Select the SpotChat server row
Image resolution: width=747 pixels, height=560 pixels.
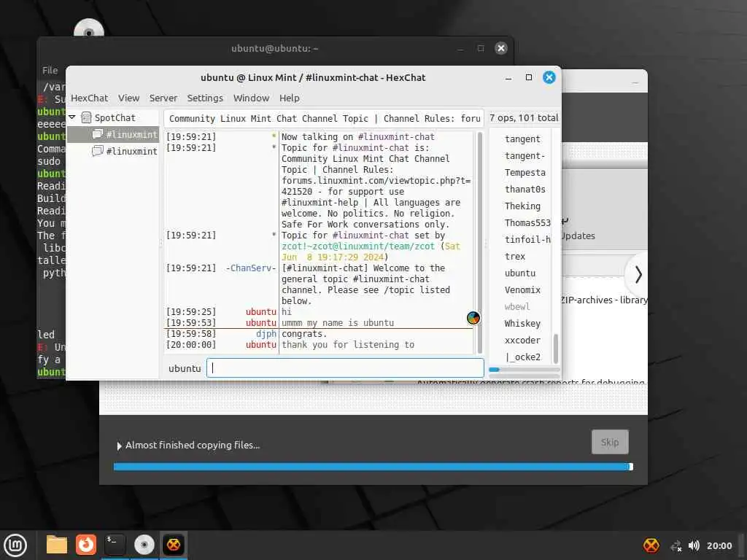pyautogui.click(x=113, y=117)
